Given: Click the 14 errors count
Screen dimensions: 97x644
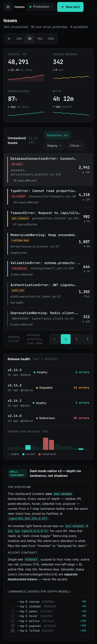Looking at the screenshot, I should pyautogui.click(x=81, y=388).
